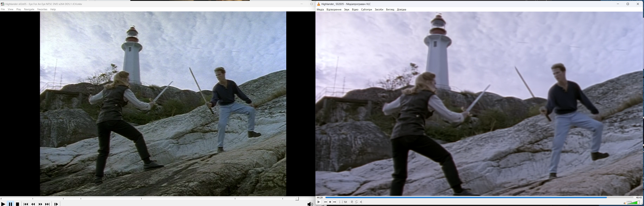Open the Help menu in MPC

53,9
